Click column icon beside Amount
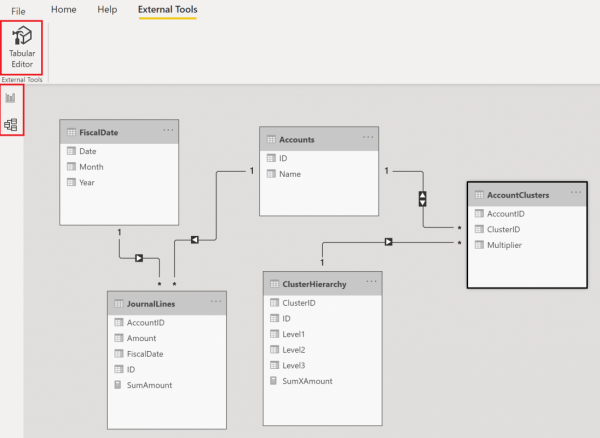 [119, 338]
